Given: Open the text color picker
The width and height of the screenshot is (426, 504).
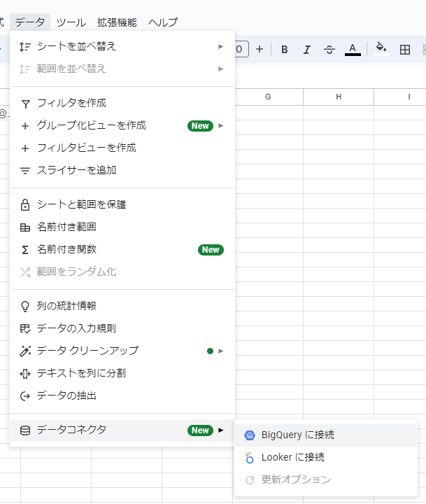Looking at the screenshot, I should [353, 50].
